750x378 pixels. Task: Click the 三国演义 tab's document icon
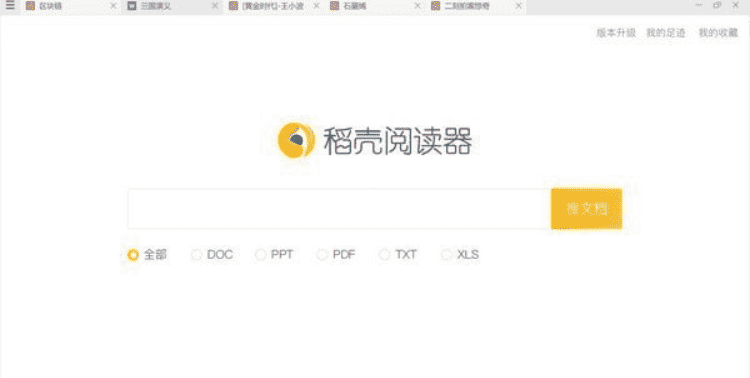(x=132, y=6)
